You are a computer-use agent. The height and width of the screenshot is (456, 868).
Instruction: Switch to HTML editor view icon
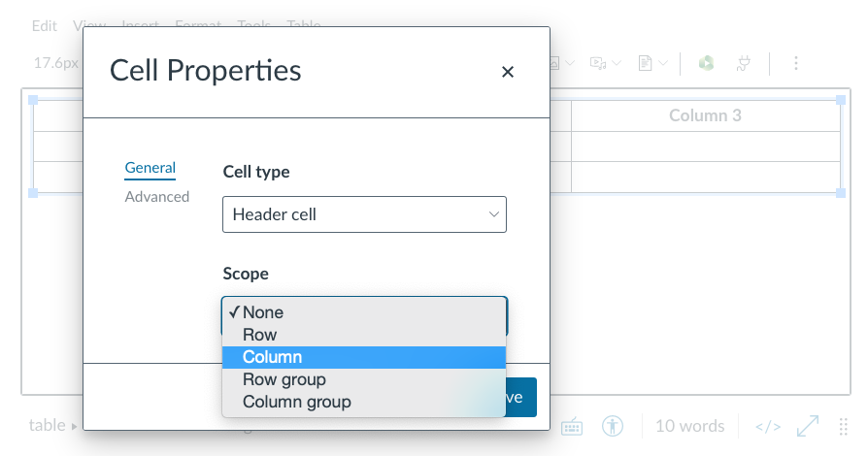pyautogui.click(x=768, y=427)
